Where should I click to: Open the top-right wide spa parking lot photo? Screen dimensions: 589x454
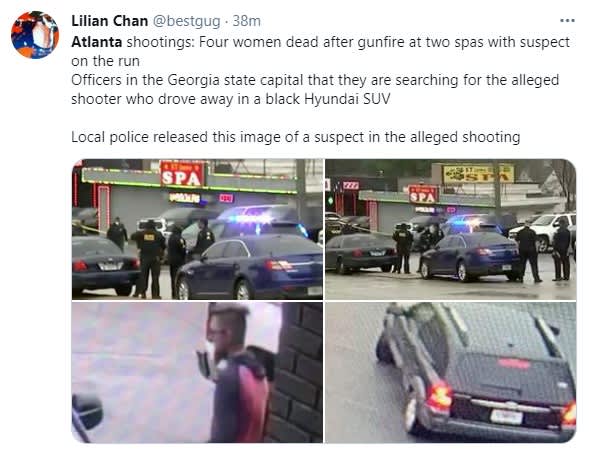coord(450,229)
